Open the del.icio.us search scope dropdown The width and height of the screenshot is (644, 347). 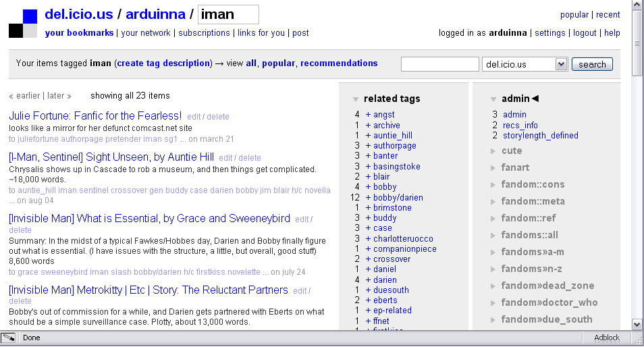point(561,64)
